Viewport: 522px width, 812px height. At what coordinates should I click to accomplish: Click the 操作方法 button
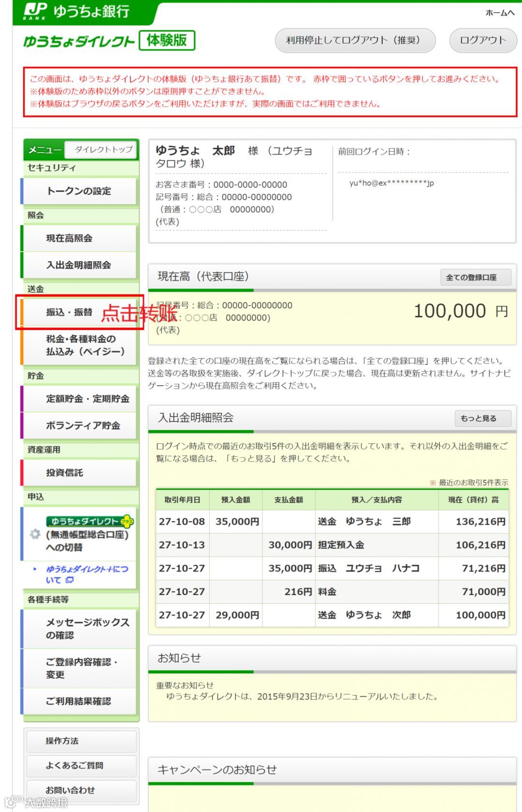click(81, 741)
